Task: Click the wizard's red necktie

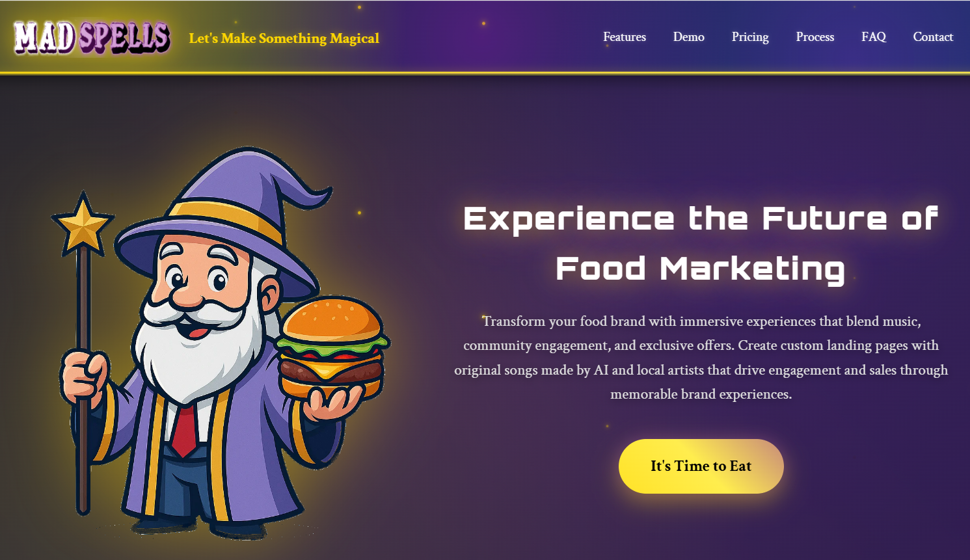Action: click(184, 431)
